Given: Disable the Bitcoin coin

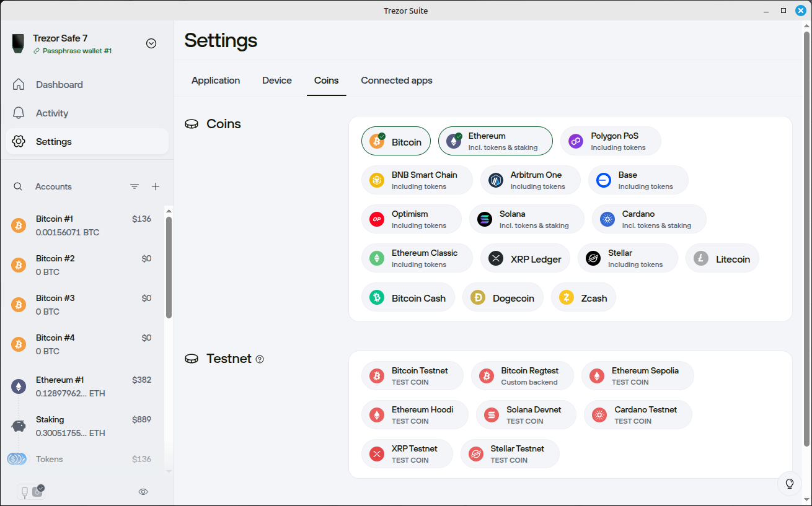Looking at the screenshot, I should pos(396,141).
